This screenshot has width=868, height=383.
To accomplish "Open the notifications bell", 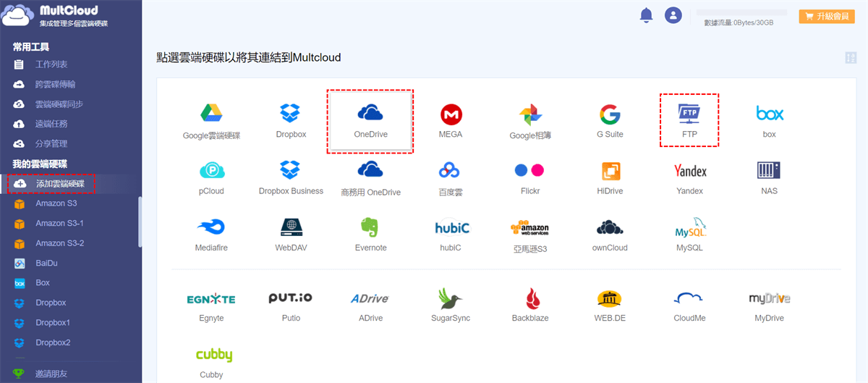I will [x=647, y=15].
